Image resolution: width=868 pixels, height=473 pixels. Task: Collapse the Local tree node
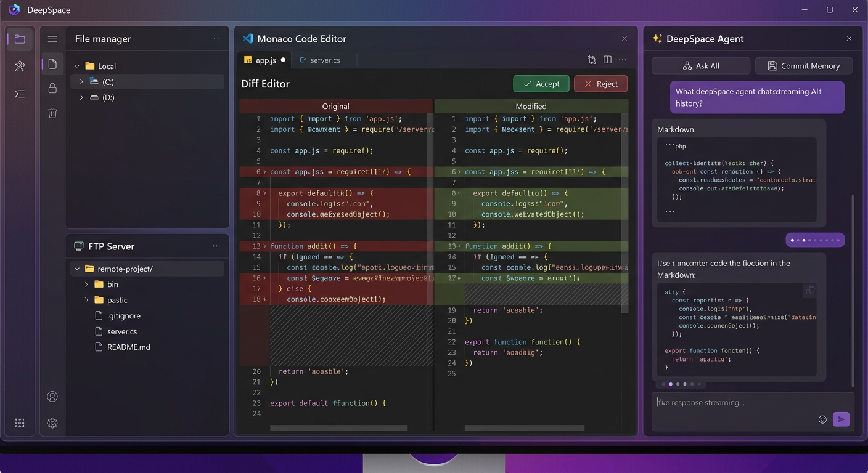pos(77,66)
